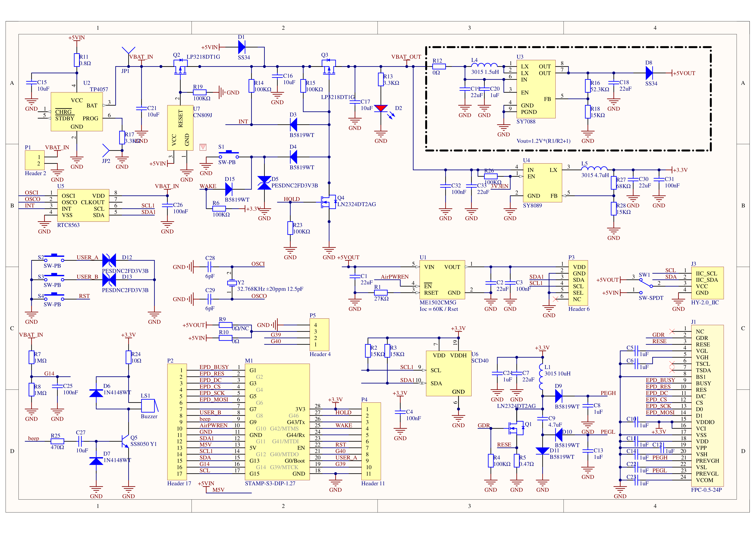Click the beep net label near R25
Viewport: 756px width, 534px height.
click(34, 438)
